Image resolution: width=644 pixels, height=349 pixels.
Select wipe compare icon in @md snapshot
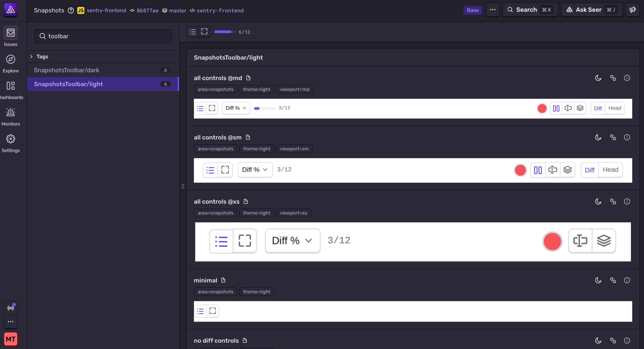click(x=568, y=108)
